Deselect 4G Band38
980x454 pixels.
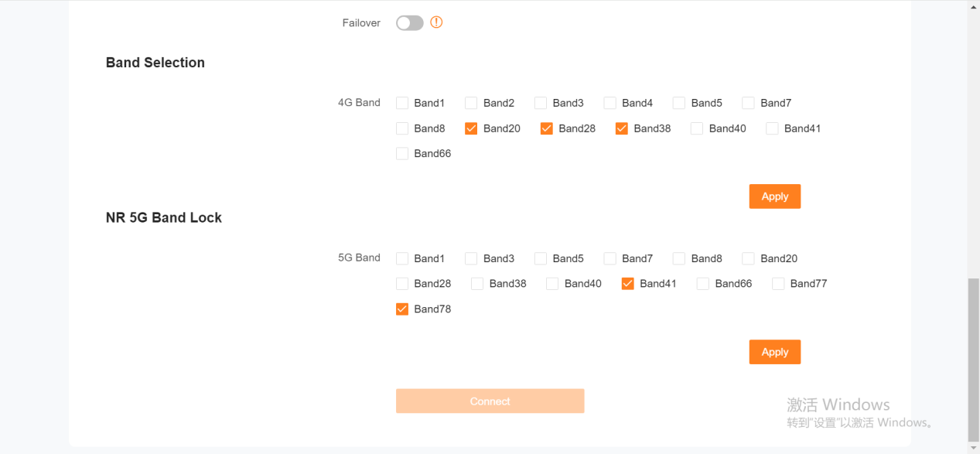622,128
